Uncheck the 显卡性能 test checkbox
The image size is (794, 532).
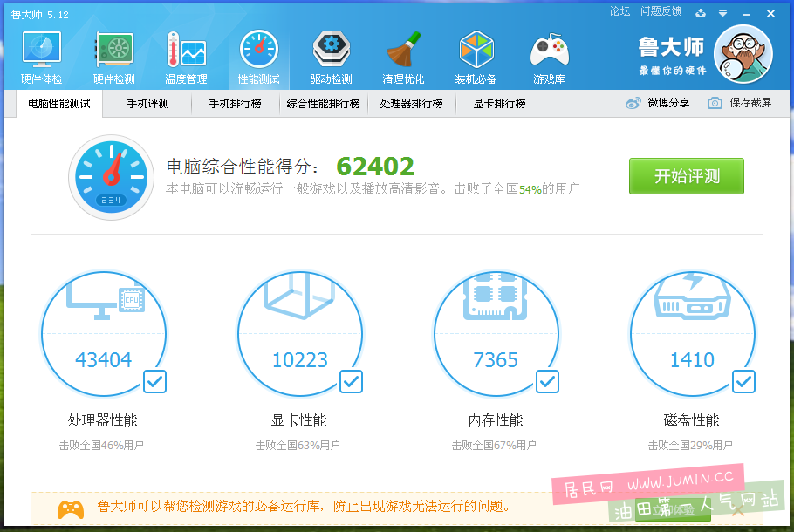click(351, 382)
